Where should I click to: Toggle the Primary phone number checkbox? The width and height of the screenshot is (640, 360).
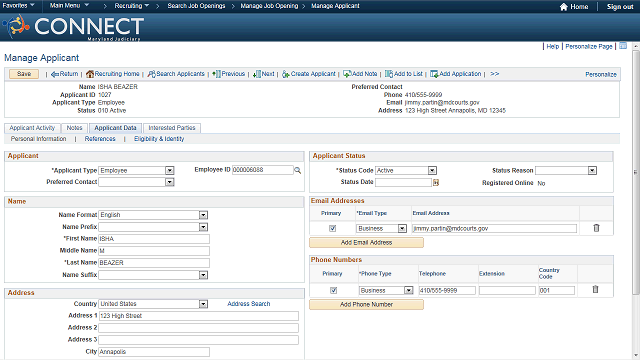pyautogui.click(x=333, y=290)
